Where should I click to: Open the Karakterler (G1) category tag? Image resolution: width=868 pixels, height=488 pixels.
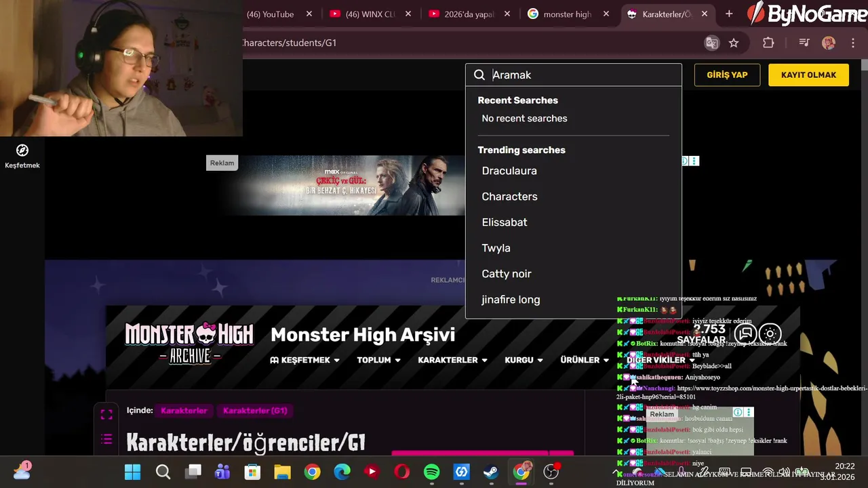tap(255, 411)
